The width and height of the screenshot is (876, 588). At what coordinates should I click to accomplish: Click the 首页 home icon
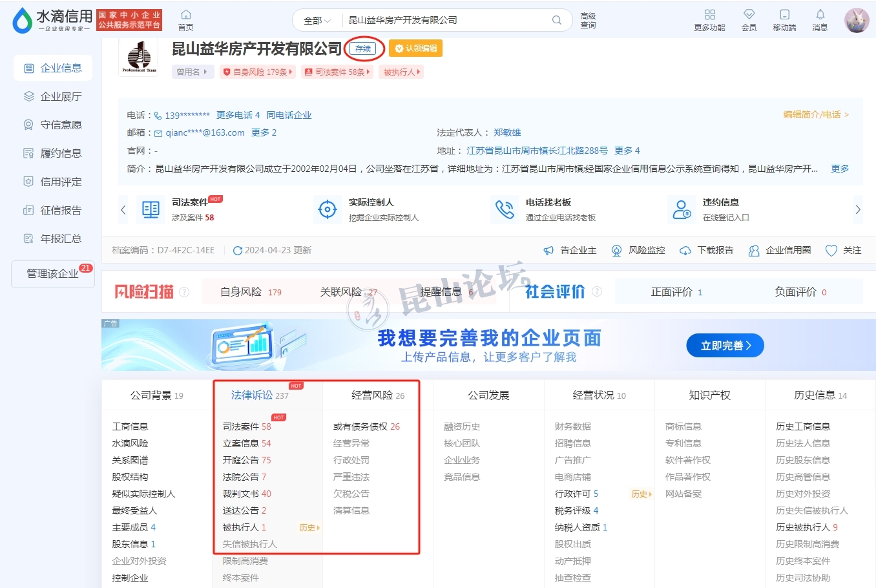(186, 15)
